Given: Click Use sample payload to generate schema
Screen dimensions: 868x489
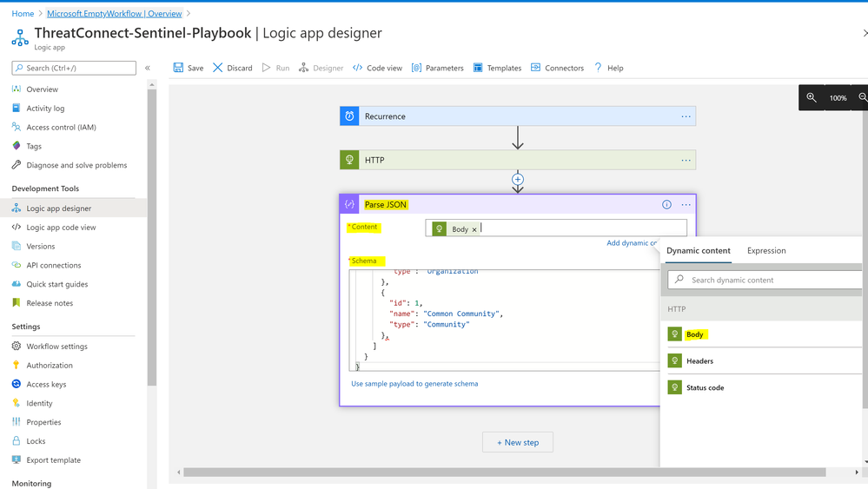Looking at the screenshot, I should [414, 383].
